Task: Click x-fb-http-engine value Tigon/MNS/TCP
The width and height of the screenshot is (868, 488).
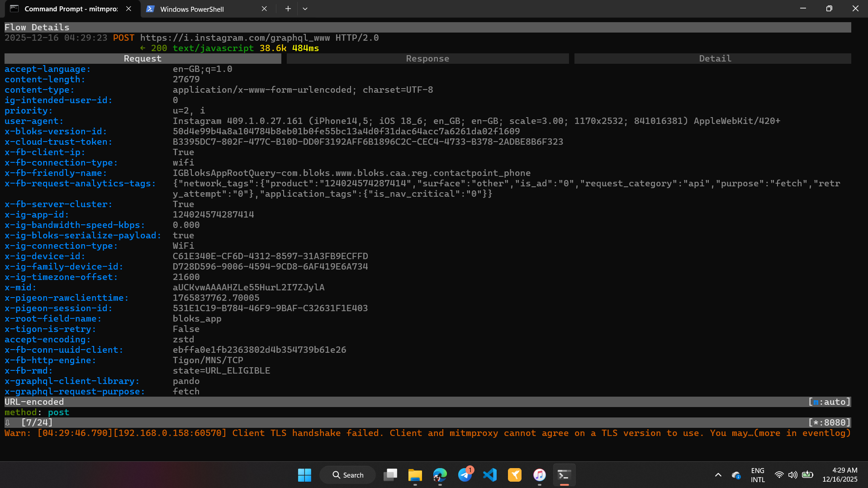Action: point(208,360)
